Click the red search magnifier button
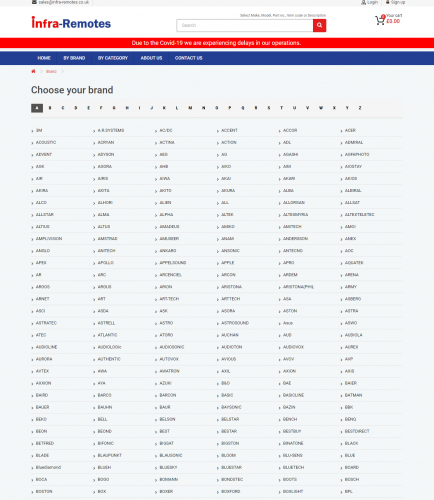 click(x=319, y=25)
